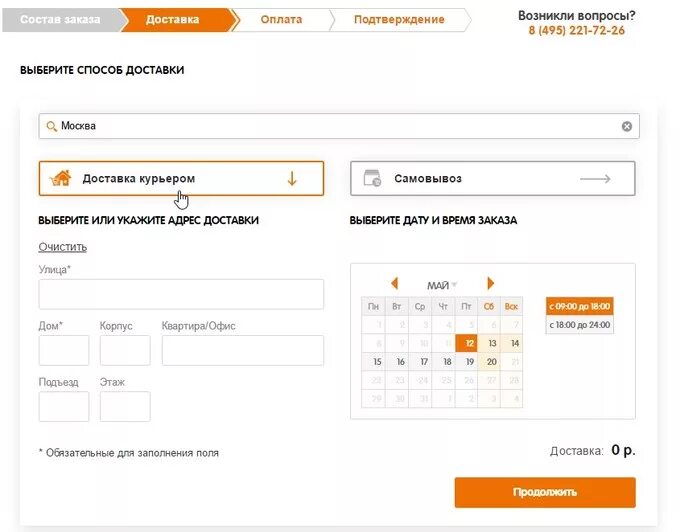Select May 20 in the calendar

click(491, 362)
